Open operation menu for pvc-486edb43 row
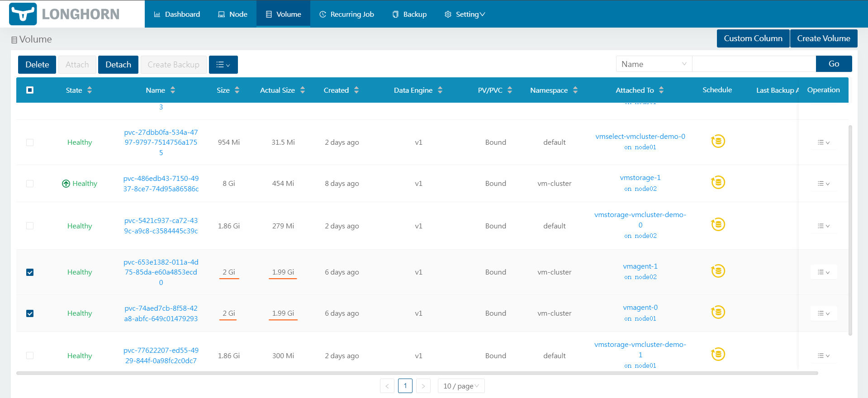This screenshot has width=868, height=398. point(823,184)
